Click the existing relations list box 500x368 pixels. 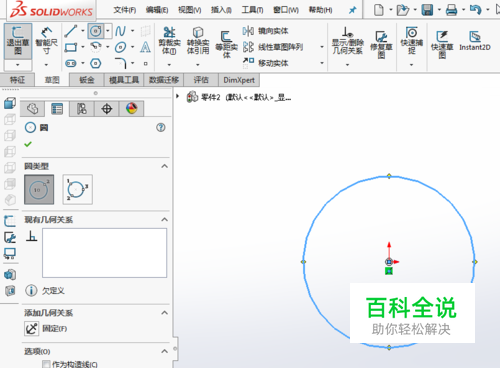coord(104,253)
